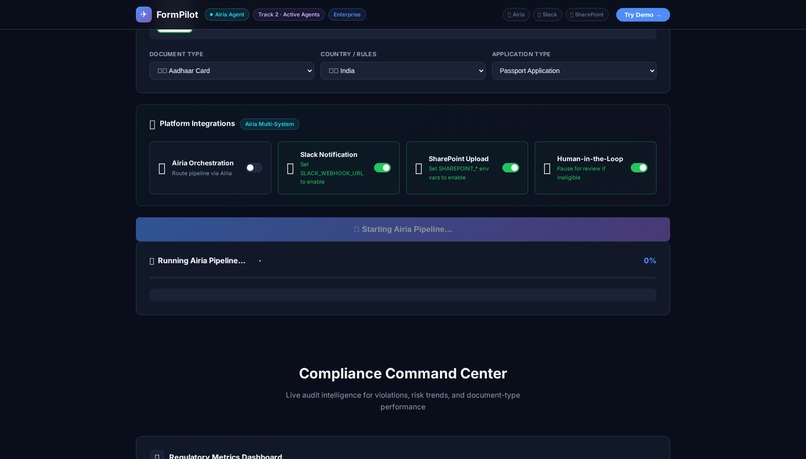Click the Running Airia Pipeline status icon
This screenshot has width=806, height=459.
152,261
